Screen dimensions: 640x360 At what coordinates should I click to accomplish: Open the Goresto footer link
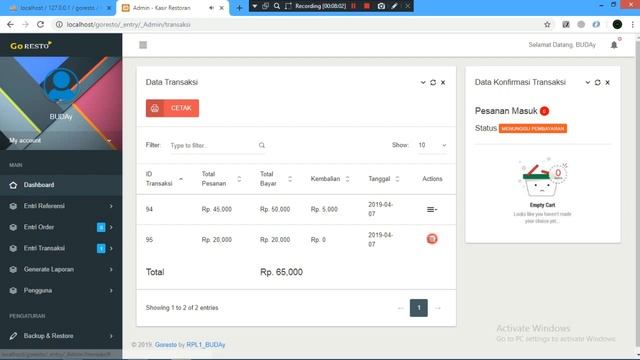pos(166,345)
